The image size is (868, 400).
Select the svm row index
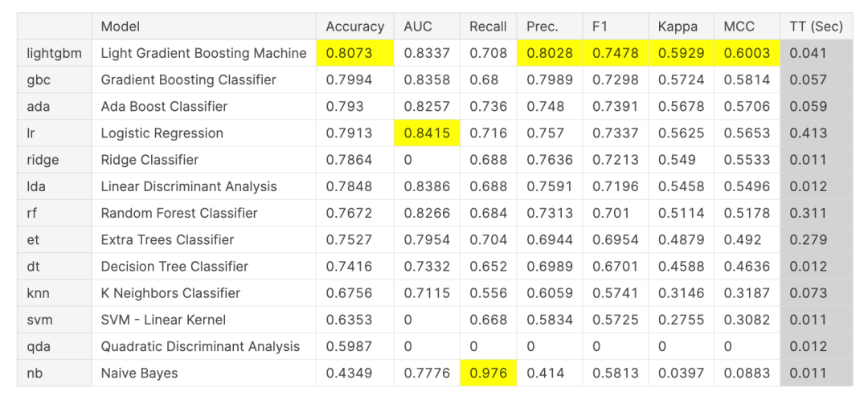tap(39, 320)
